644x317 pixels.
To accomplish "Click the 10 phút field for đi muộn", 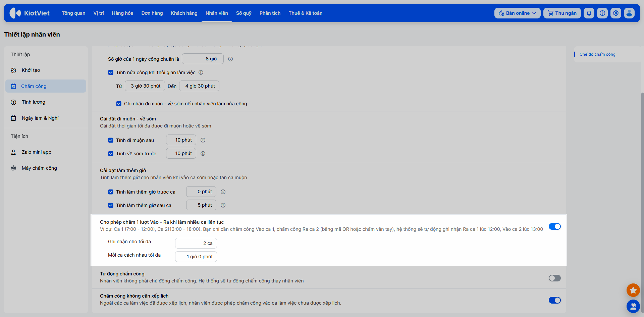I will point(181,140).
